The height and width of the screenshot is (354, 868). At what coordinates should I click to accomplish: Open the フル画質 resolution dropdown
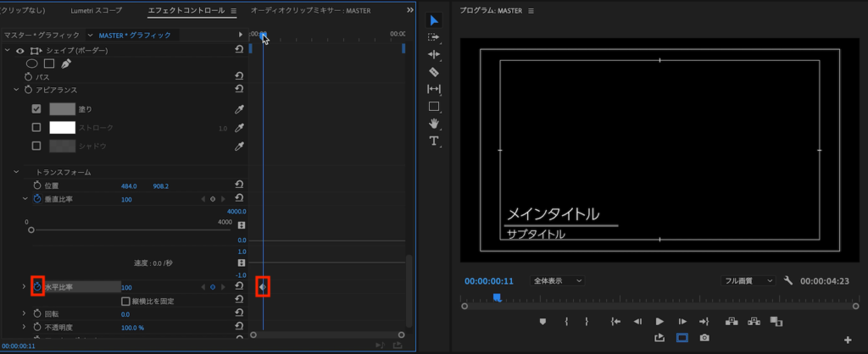747,280
